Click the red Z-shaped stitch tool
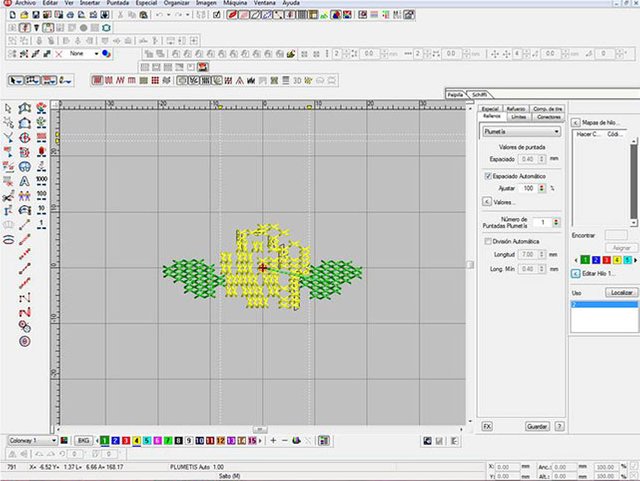Viewport: 640px width, 481px height. 25,313
